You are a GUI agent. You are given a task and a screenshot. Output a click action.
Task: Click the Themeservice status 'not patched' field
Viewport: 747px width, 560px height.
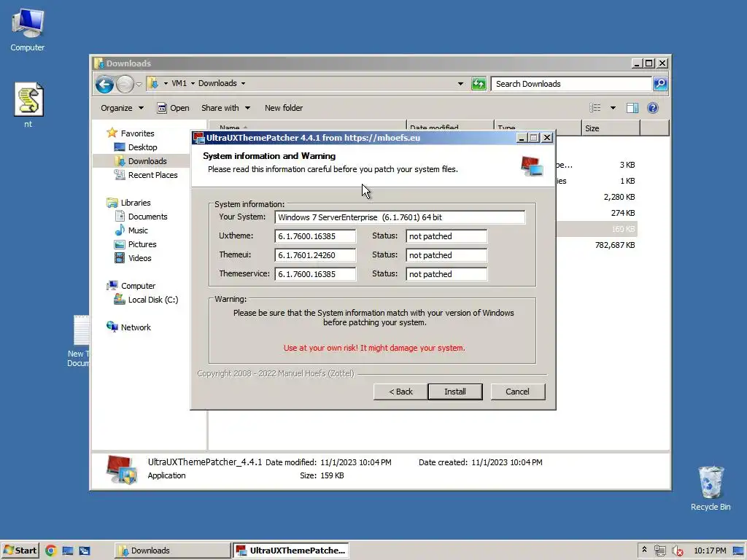(446, 274)
